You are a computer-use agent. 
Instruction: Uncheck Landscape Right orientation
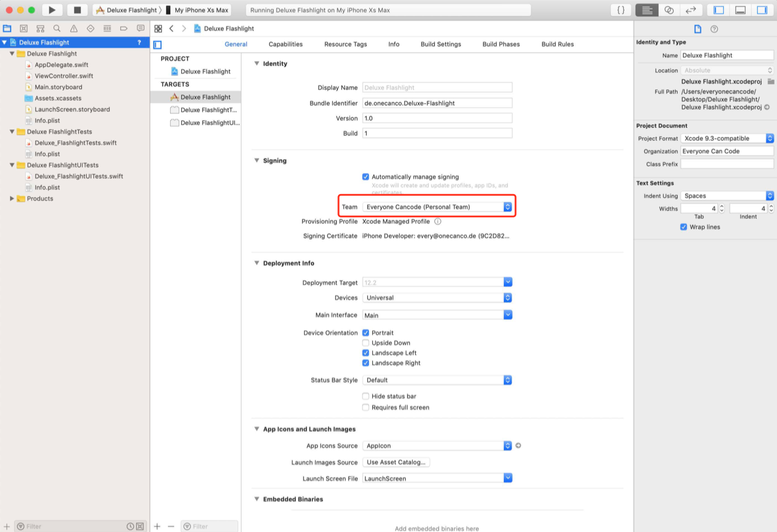pos(365,362)
